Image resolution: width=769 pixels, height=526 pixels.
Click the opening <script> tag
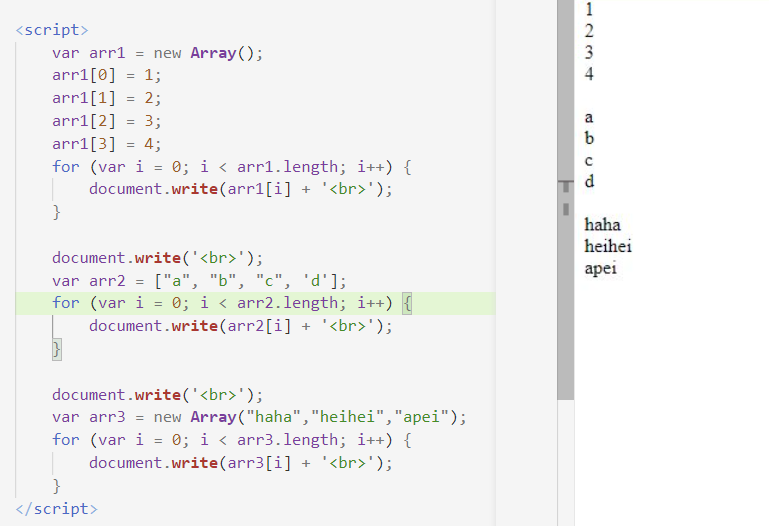click(52, 30)
